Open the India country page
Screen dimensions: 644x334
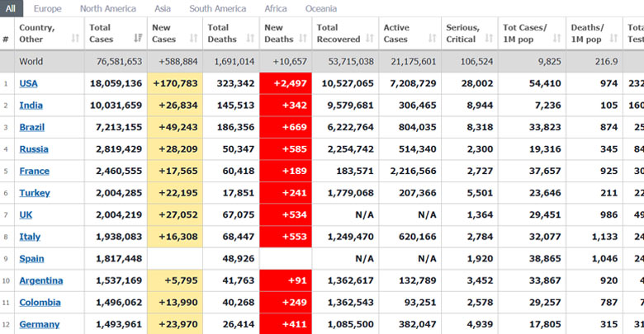(x=31, y=106)
